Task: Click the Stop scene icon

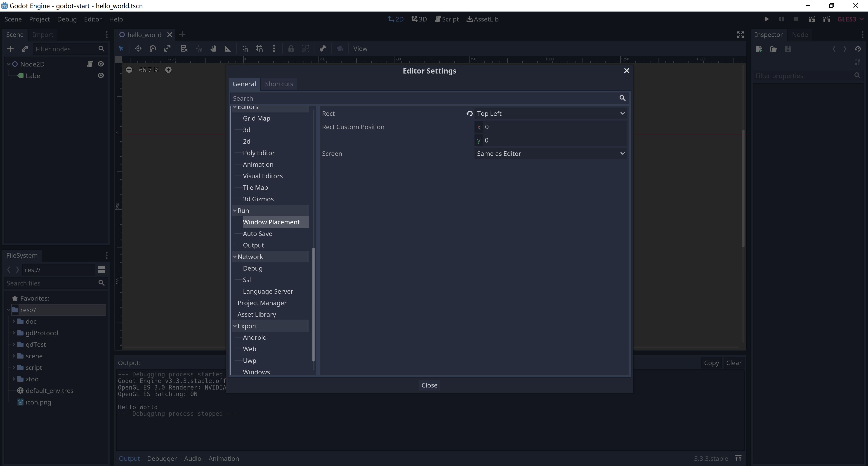Action: click(x=796, y=19)
